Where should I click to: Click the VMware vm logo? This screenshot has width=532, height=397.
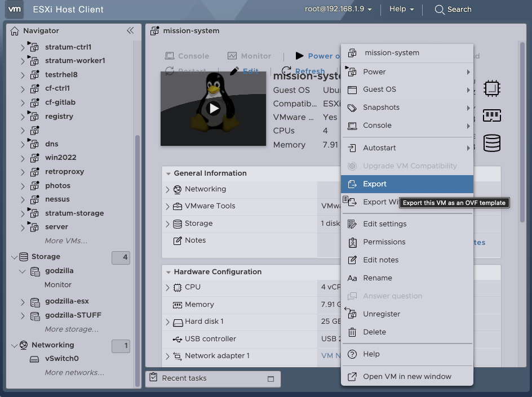[x=14, y=9]
